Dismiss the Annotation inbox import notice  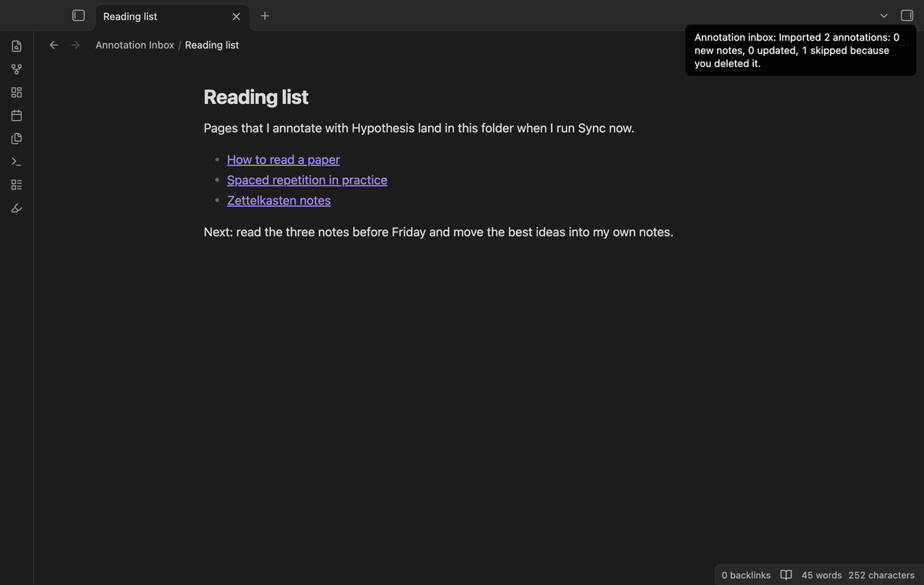coord(801,50)
